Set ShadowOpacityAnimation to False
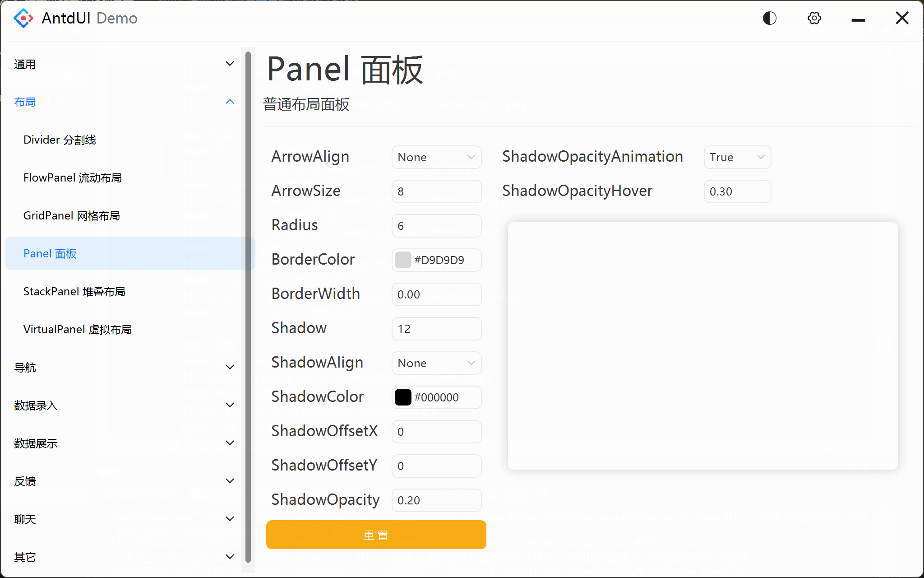The height and width of the screenshot is (578, 924). (x=736, y=157)
